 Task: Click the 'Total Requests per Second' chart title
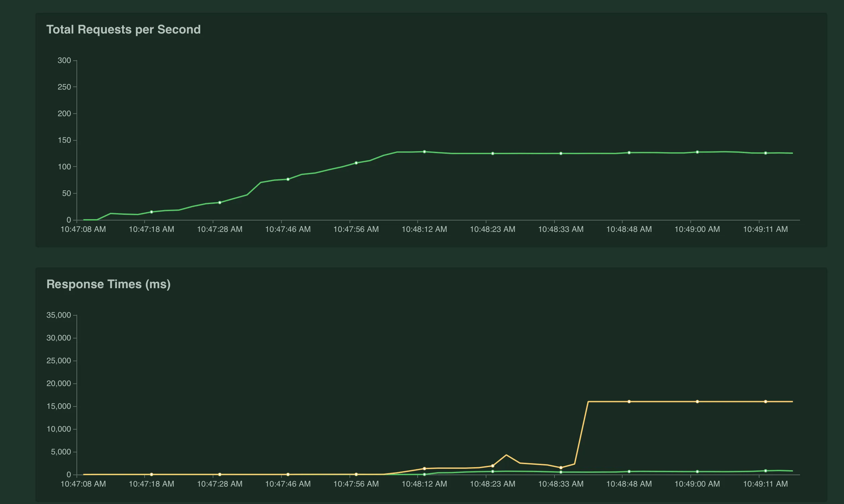(123, 29)
